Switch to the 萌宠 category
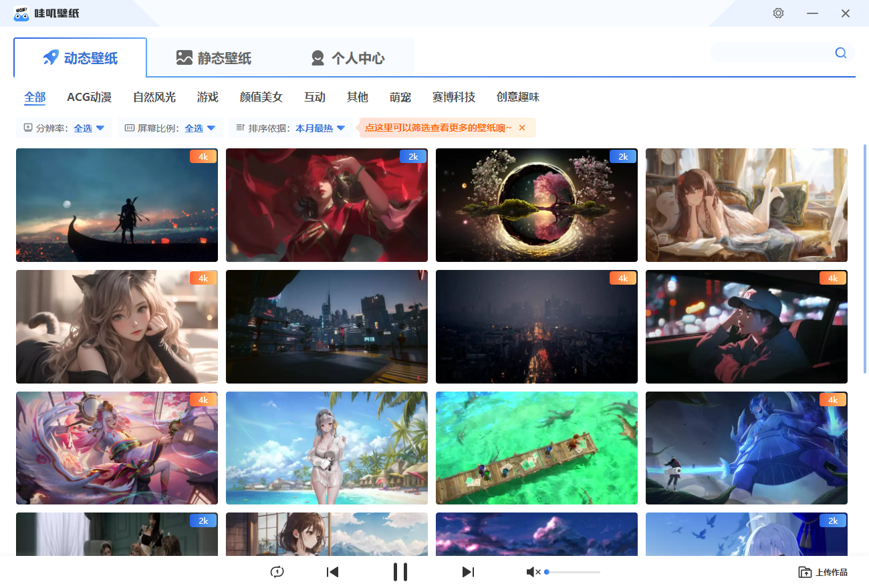Image resolution: width=869 pixels, height=588 pixels. [x=400, y=97]
